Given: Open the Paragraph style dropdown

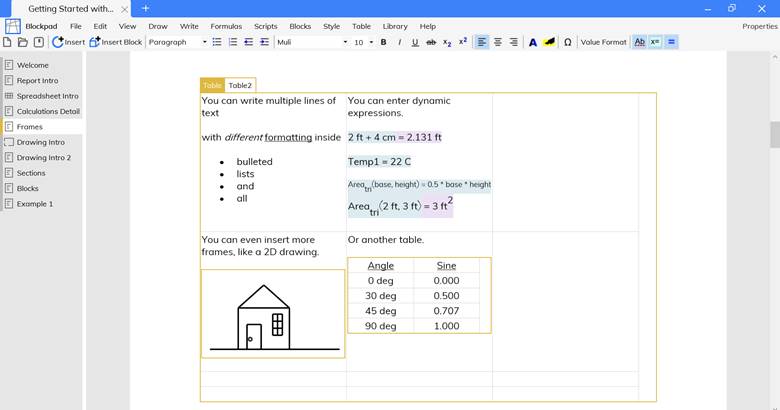Looking at the screenshot, I should 178,42.
